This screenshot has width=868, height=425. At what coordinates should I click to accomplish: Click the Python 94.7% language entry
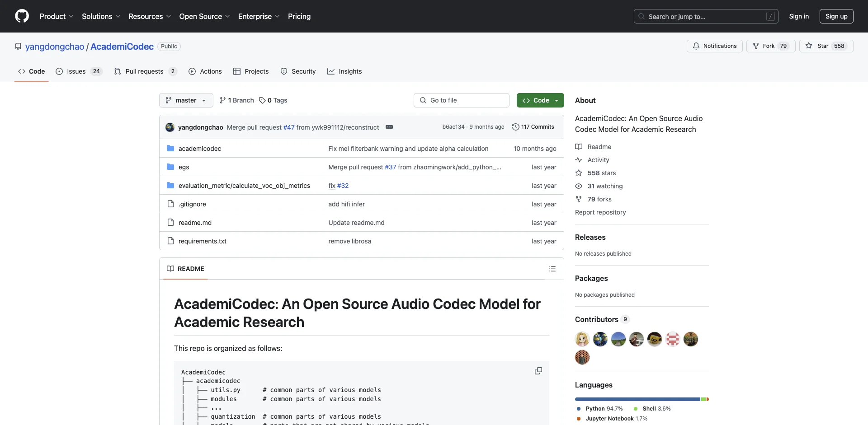click(600, 409)
